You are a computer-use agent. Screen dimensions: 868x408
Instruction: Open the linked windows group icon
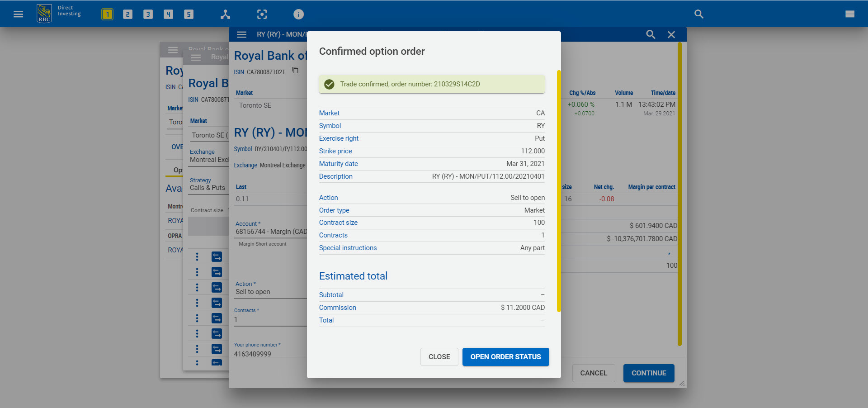225,14
